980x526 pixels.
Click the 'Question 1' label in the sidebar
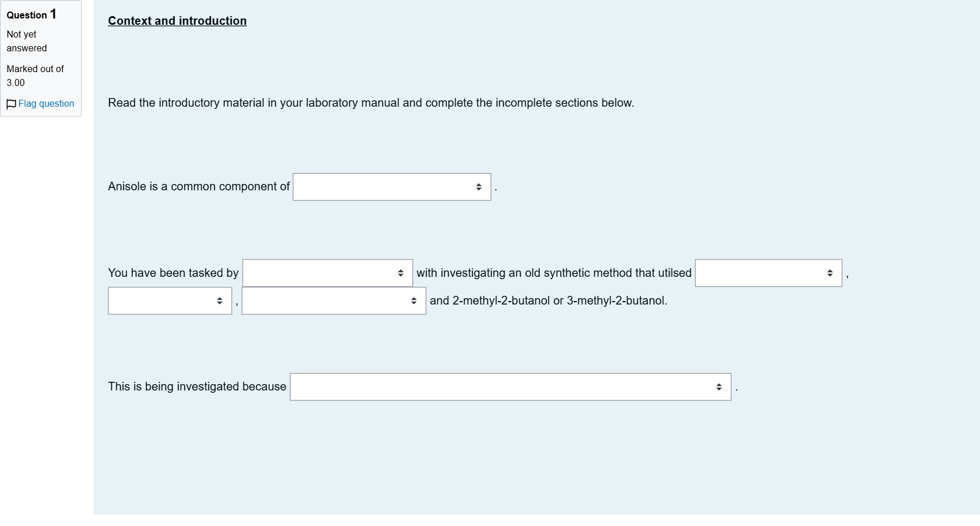click(32, 14)
